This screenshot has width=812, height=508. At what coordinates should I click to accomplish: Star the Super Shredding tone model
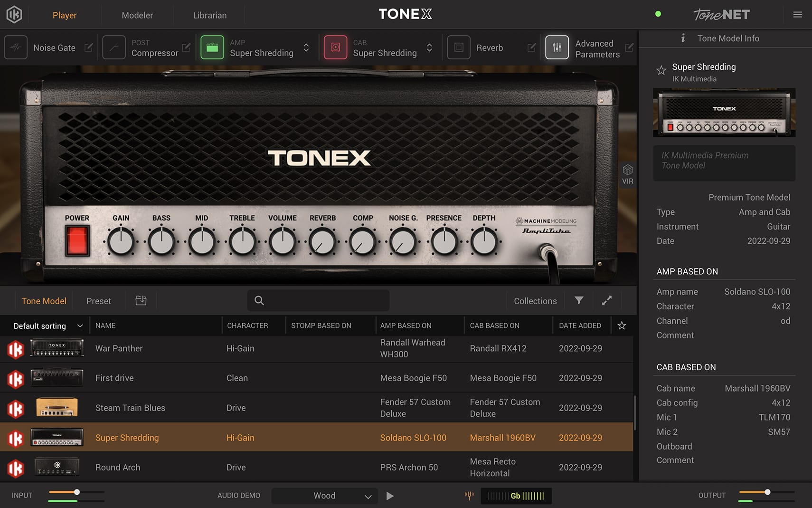[661, 70]
